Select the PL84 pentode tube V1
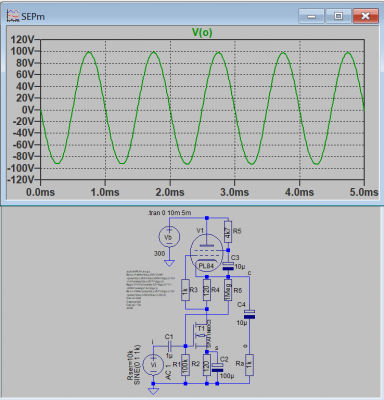This screenshot has height=400, width=384. 206,252
